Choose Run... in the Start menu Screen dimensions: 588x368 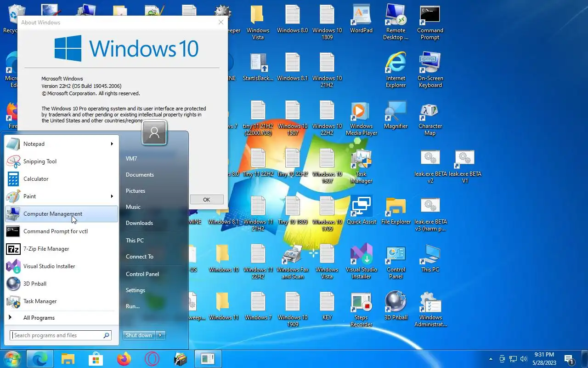(x=133, y=306)
